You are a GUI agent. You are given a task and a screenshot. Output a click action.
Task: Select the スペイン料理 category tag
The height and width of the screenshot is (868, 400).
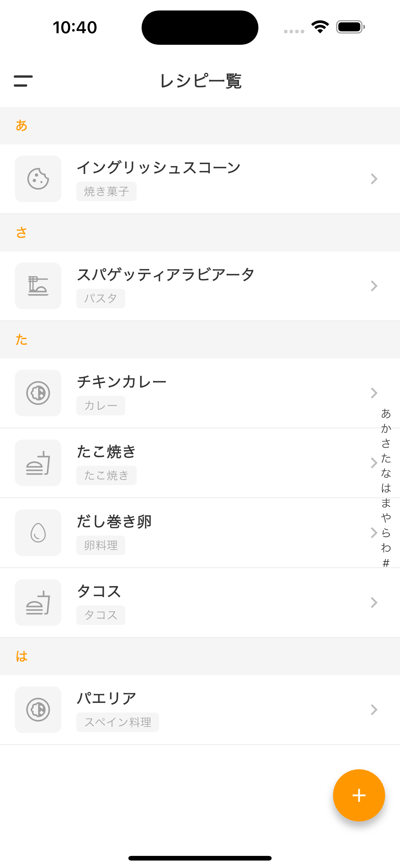point(118,722)
